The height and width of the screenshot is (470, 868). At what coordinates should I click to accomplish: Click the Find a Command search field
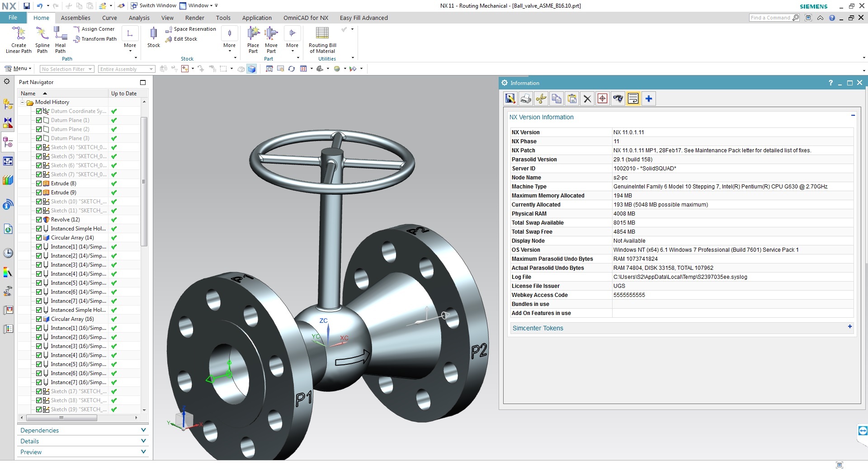774,18
